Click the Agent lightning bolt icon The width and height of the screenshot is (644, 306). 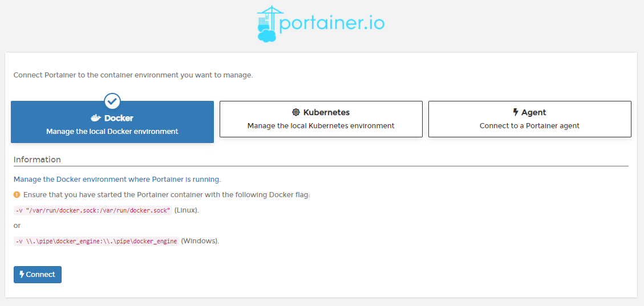click(x=516, y=112)
